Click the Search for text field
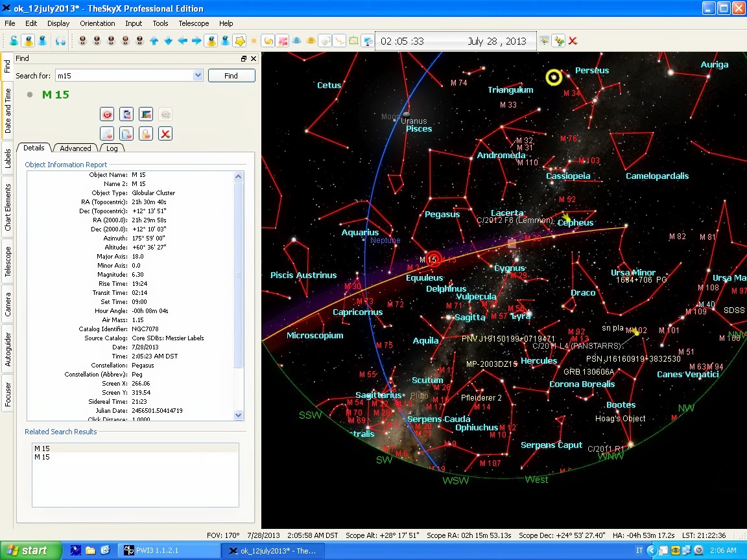The width and height of the screenshot is (747, 560). tap(123, 76)
